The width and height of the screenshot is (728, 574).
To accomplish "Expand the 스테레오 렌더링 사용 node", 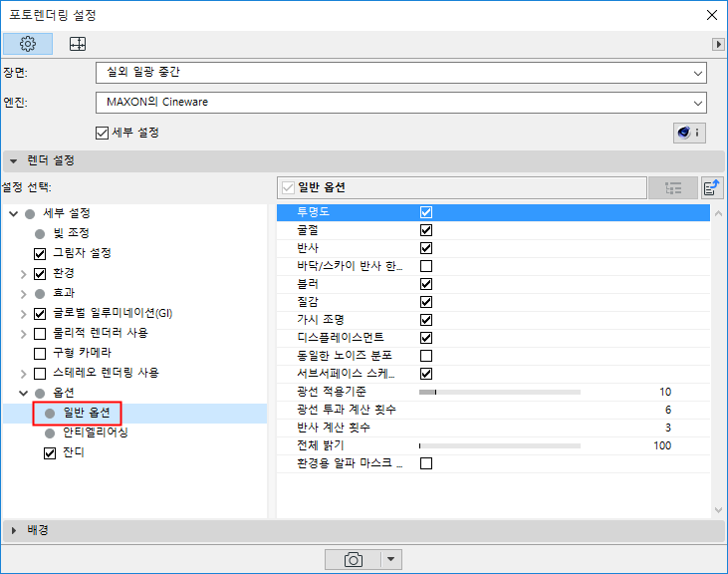I will [23, 374].
